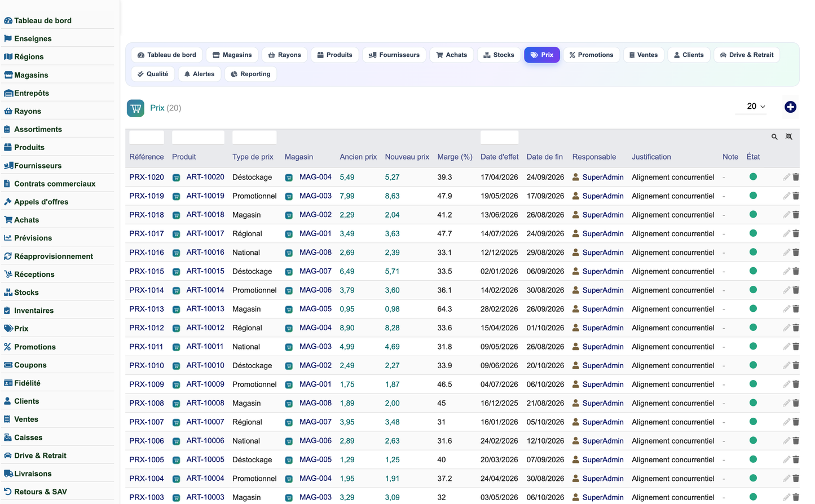Viewport: 815px width, 504px height.
Task: Open Contrats commerciaux in the sidebar
Action: 55,184
